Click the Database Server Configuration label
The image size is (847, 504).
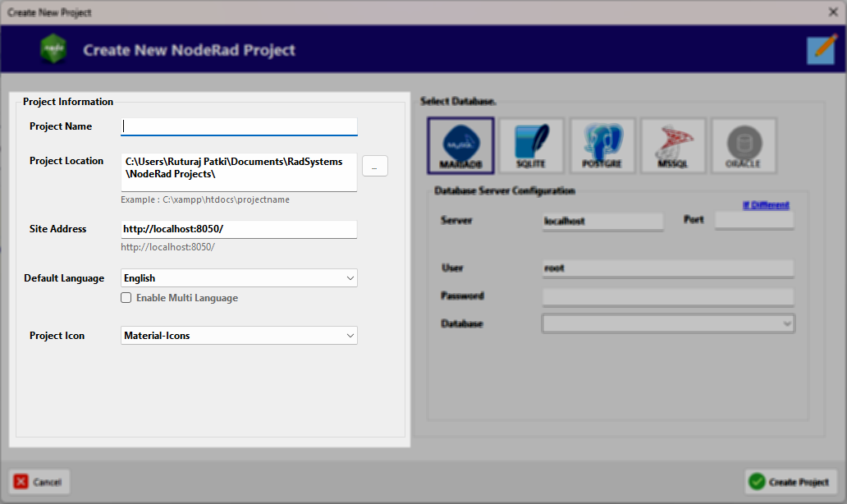(x=505, y=190)
